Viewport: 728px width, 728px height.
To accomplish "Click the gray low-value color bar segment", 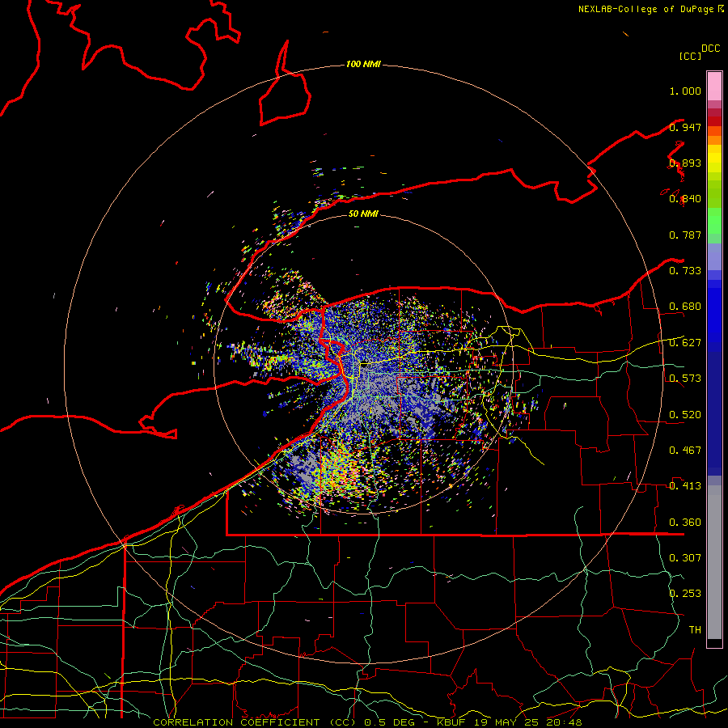I will [x=714, y=562].
